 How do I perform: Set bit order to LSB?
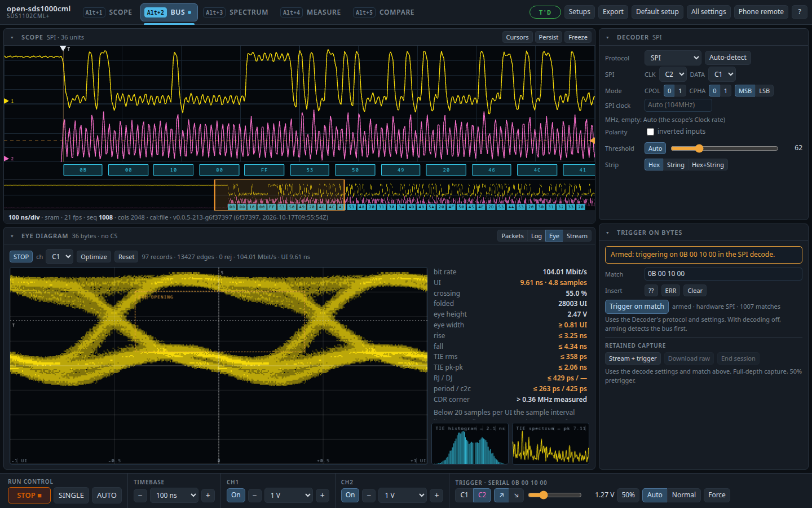point(764,91)
